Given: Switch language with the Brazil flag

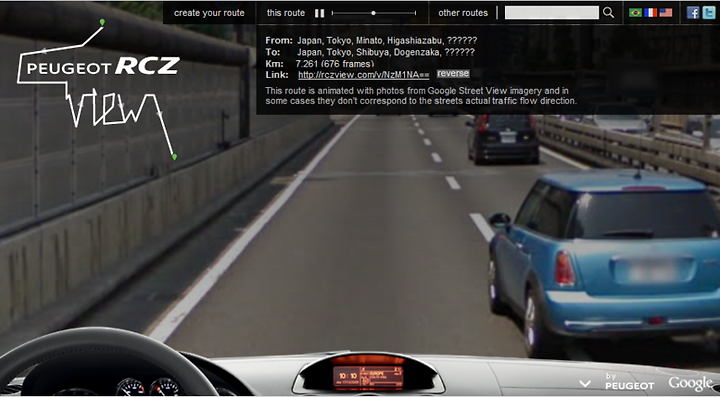Looking at the screenshot, I should tap(636, 13).
